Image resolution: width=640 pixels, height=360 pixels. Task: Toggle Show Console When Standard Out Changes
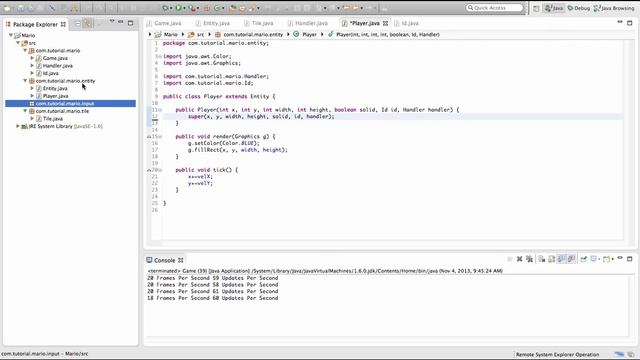562,259
